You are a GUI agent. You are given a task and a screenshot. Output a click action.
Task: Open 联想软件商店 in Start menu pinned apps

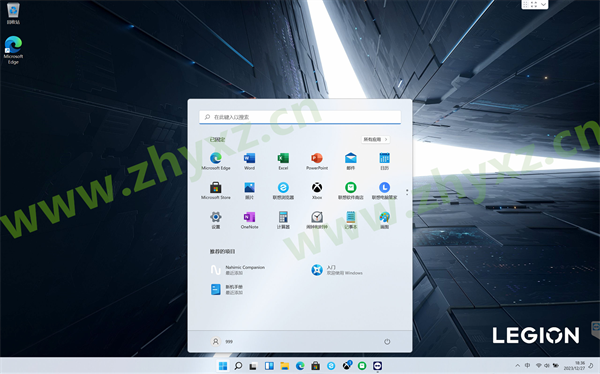click(x=351, y=190)
